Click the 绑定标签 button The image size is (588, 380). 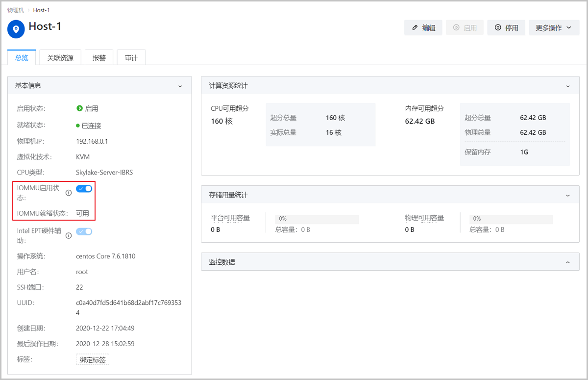(x=92, y=359)
